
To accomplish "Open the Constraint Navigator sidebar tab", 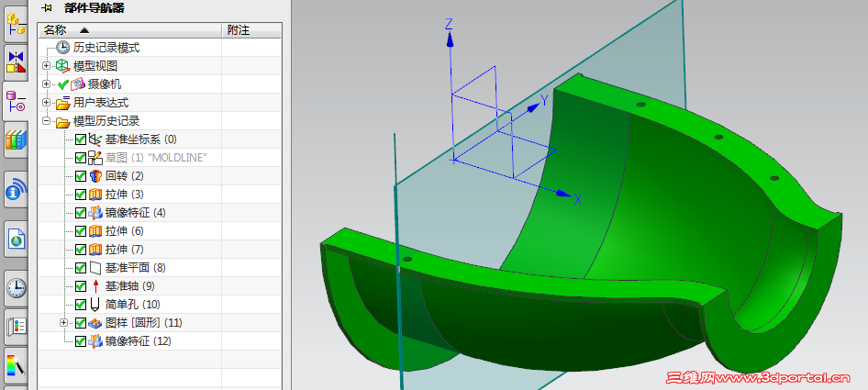I will point(17,61).
